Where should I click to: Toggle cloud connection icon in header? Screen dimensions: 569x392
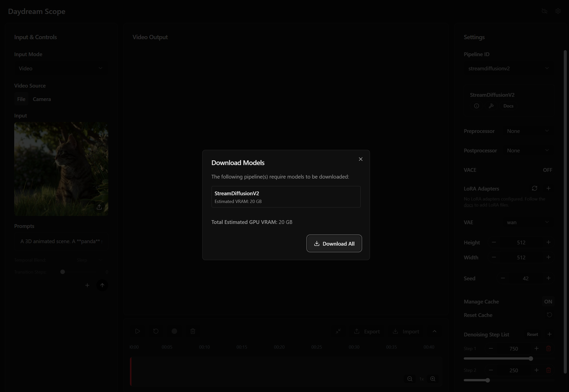pyautogui.click(x=545, y=11)
